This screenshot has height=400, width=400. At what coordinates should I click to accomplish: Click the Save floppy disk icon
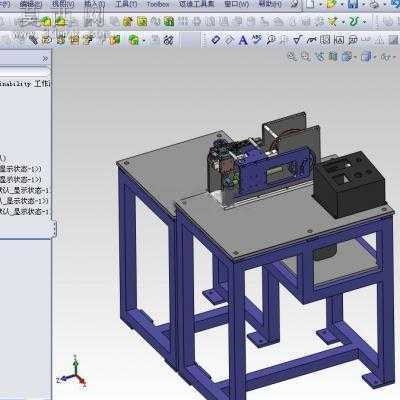pyautogui.click(x=353, y=4)
